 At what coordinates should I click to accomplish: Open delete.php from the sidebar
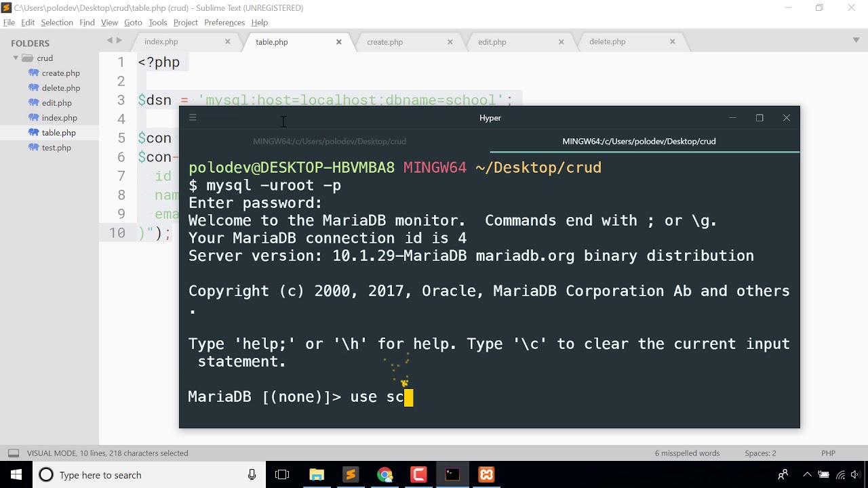[x=60, y=88]
